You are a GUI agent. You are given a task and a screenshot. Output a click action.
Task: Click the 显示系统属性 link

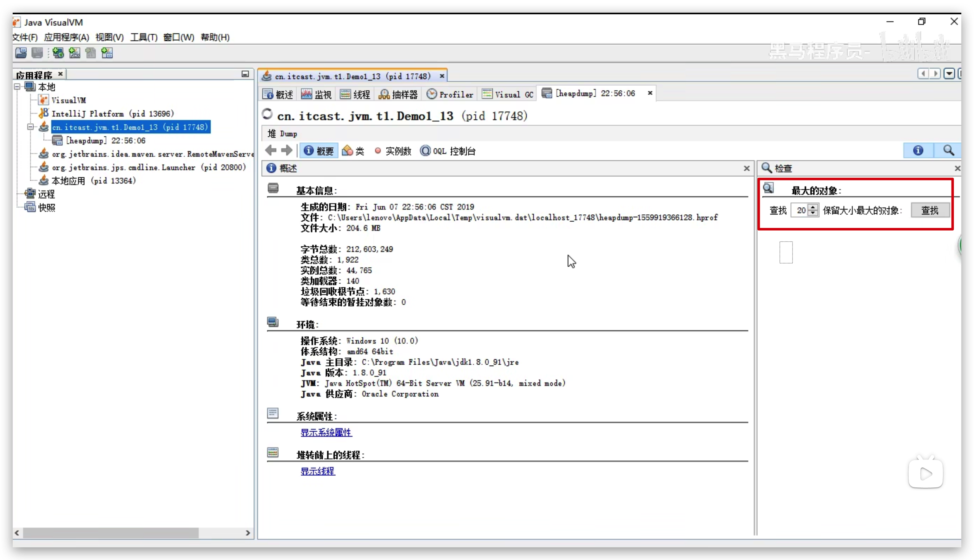pos(326,432)
